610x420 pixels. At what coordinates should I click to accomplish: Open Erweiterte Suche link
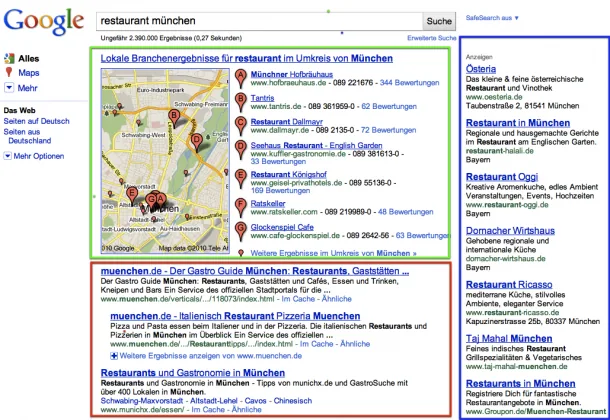click(431, 38)
